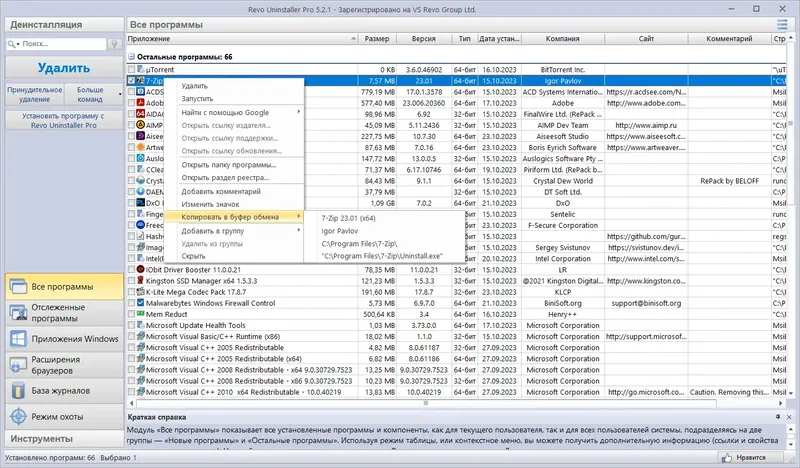This screenshot has height=468, width=800.
Task: Check the Microsoft Update Health Tools checkbox
Action: [x=132, y=325]
